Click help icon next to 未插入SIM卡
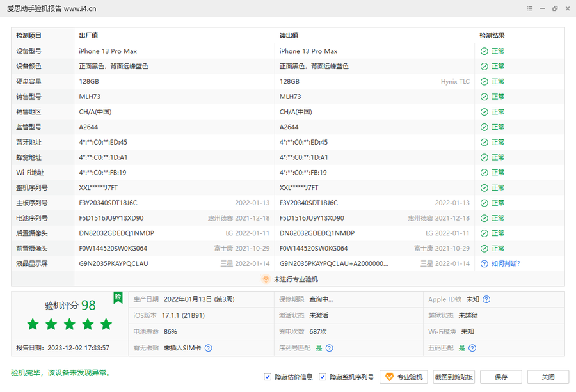 coord(208,348)
